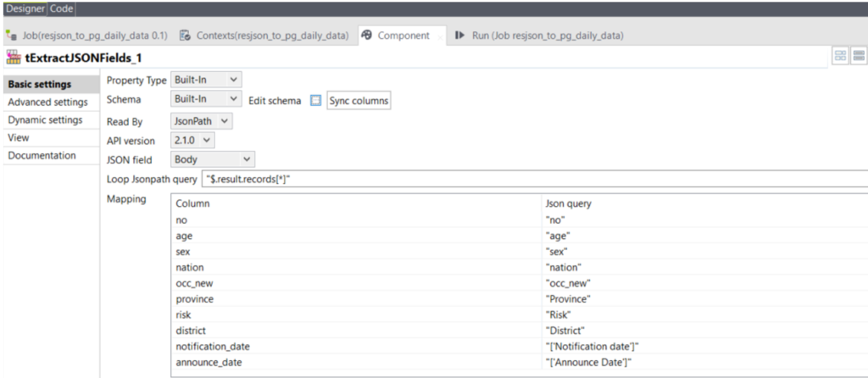Click the first layout view icon at top right

[x=841, y=56]
